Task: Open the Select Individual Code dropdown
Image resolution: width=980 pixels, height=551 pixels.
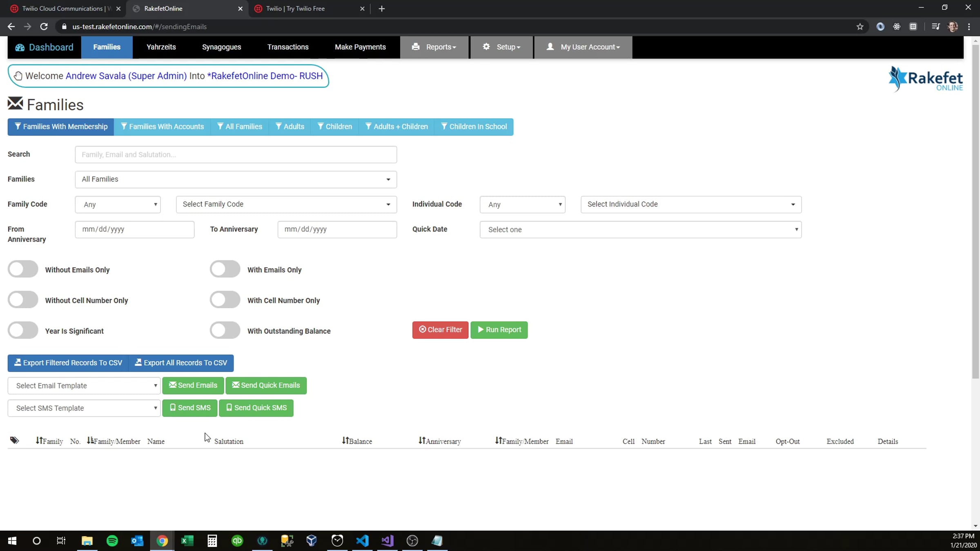Action: click(691, 204)
